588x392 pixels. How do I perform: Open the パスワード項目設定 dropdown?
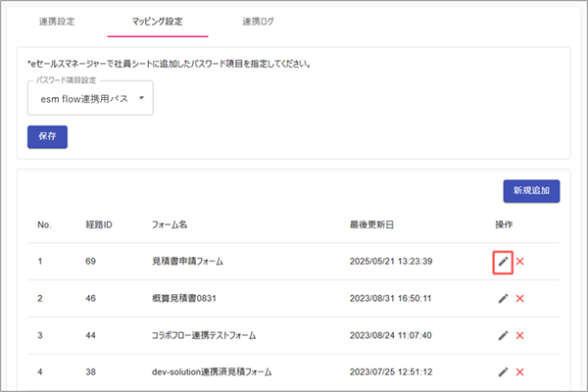click(x=89, y=98)
